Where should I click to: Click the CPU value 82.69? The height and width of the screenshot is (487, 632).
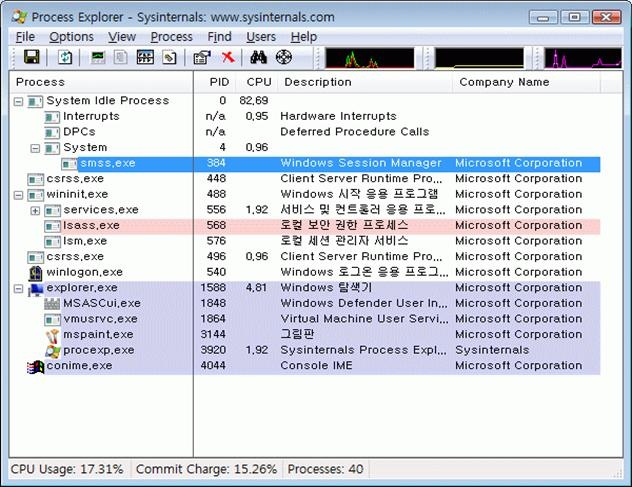click(x=254, y=101)
